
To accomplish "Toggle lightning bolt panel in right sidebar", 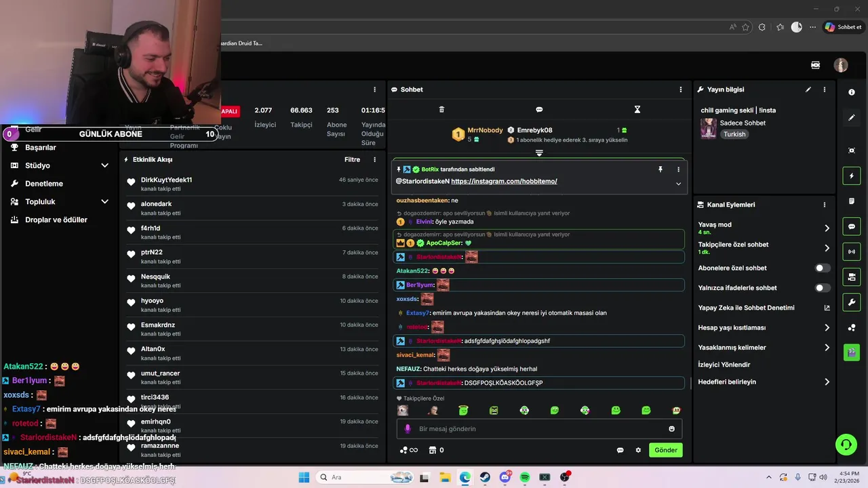I will click(852, 176).
